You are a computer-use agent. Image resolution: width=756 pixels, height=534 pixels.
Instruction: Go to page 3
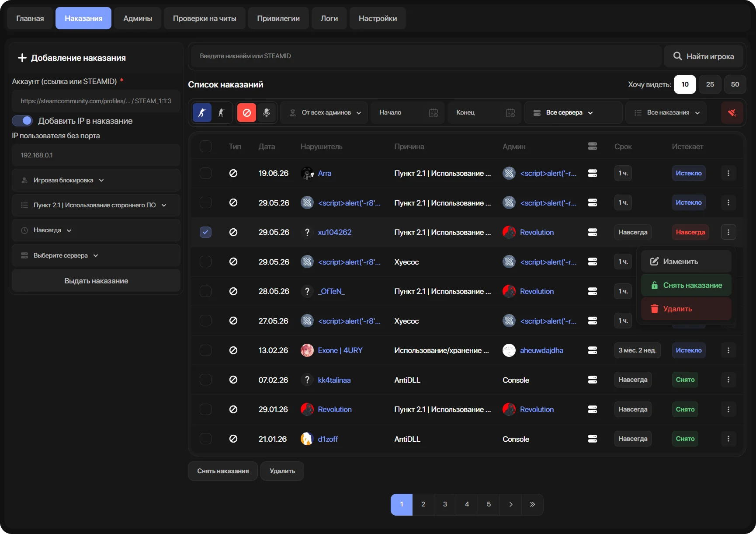(445, 504)
